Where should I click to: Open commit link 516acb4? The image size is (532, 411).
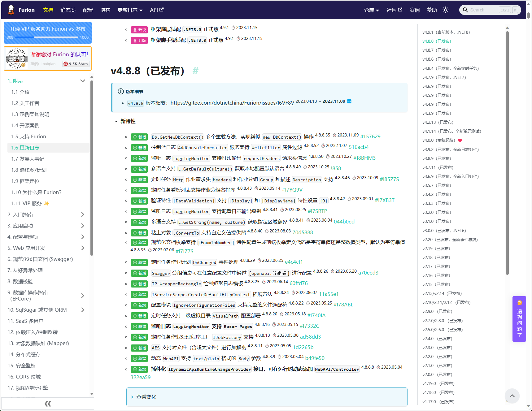pyautogui.click(x=359, y=147)
